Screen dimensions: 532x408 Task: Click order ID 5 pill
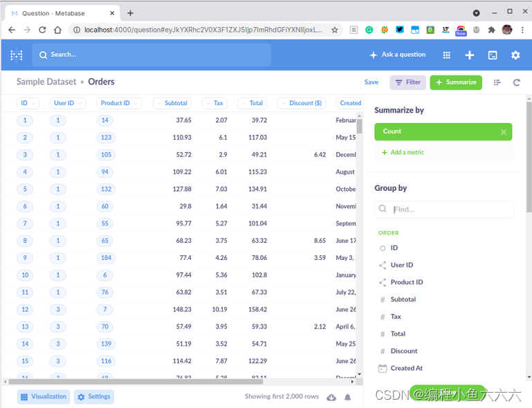[x=25, y=189]
